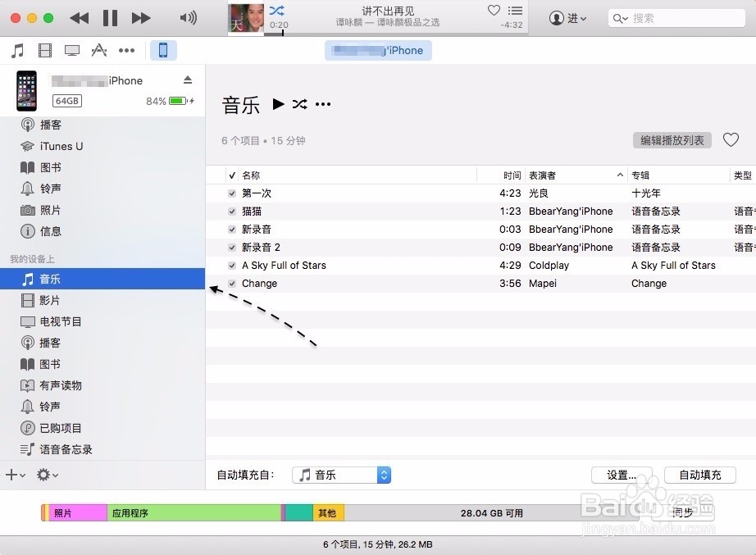
Task: Click the volume speaker icon
Action: coord(188,18)
